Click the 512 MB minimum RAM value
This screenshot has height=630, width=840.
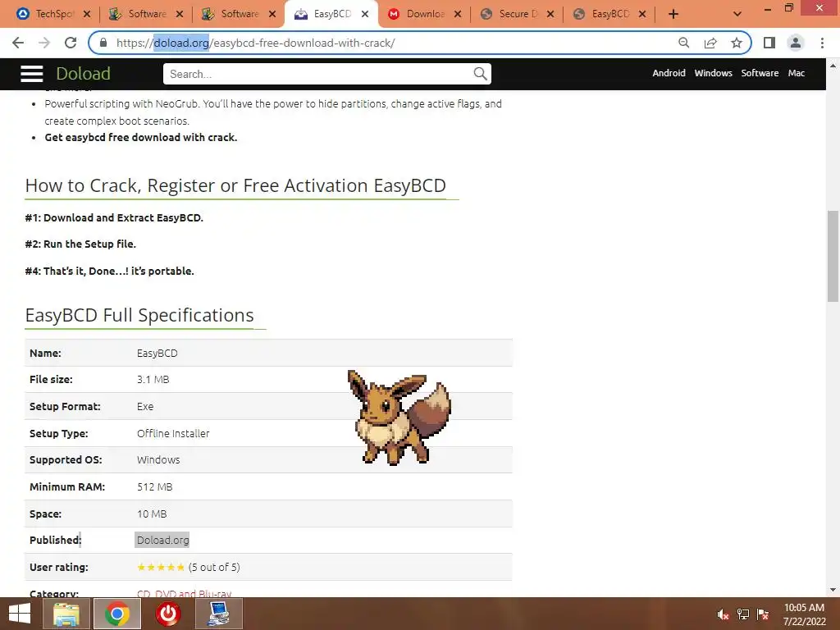[x=155, y=487]
